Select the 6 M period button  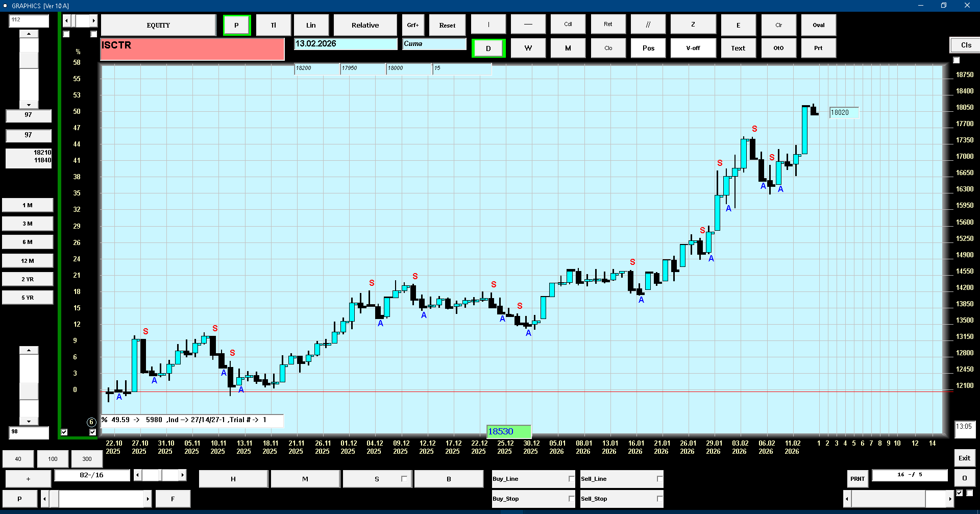click(28, 242)
